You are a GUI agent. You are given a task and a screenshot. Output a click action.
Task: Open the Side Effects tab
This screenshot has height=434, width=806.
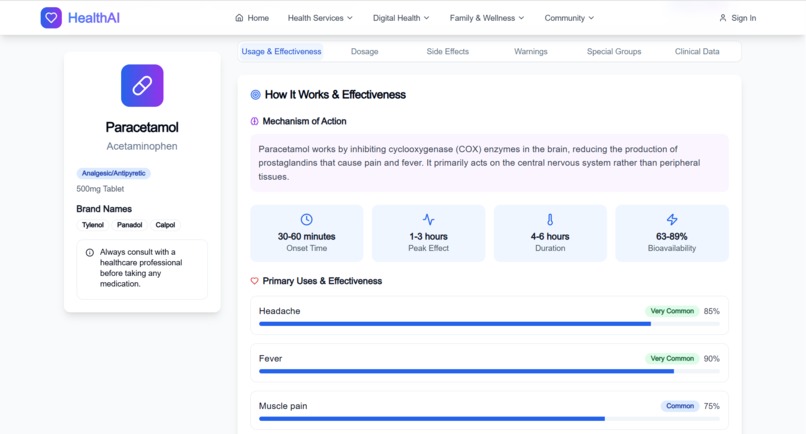pyautogui.click(x=448, y=51)
